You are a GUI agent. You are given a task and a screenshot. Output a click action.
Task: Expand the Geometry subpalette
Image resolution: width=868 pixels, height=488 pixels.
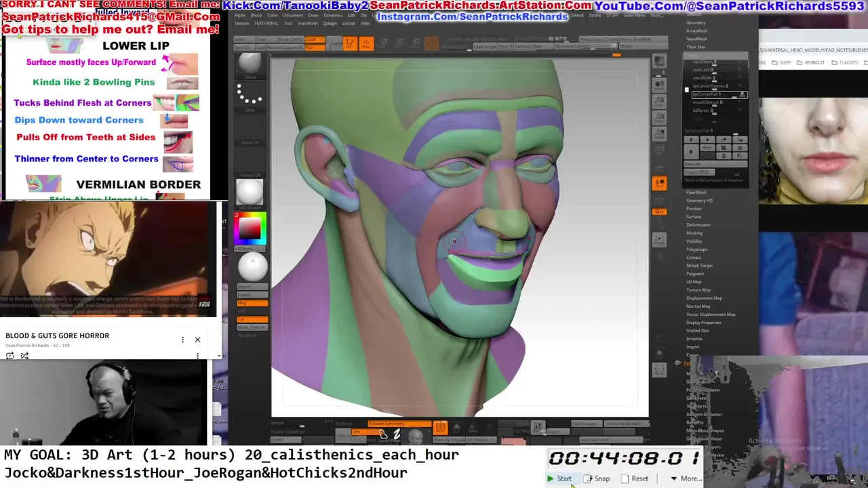(696, 22)
